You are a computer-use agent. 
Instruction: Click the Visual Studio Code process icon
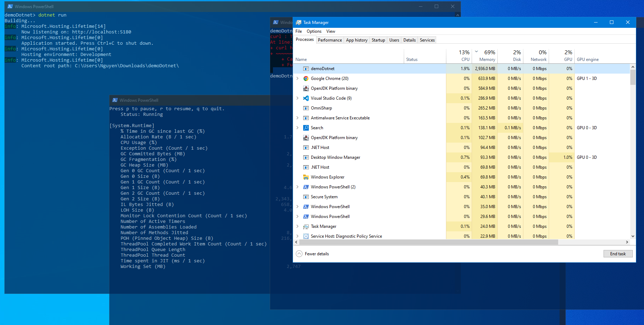[x=306, y=98]
